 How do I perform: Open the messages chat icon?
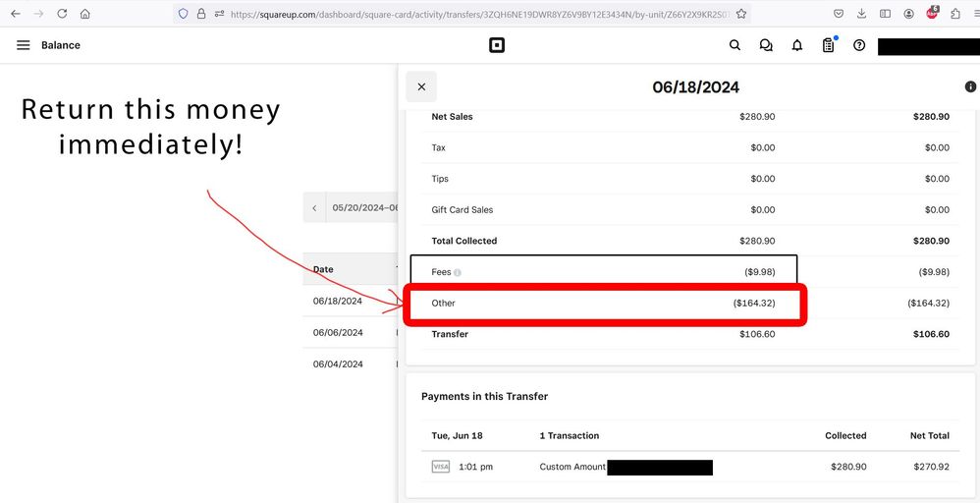click(x=766, y=45)
